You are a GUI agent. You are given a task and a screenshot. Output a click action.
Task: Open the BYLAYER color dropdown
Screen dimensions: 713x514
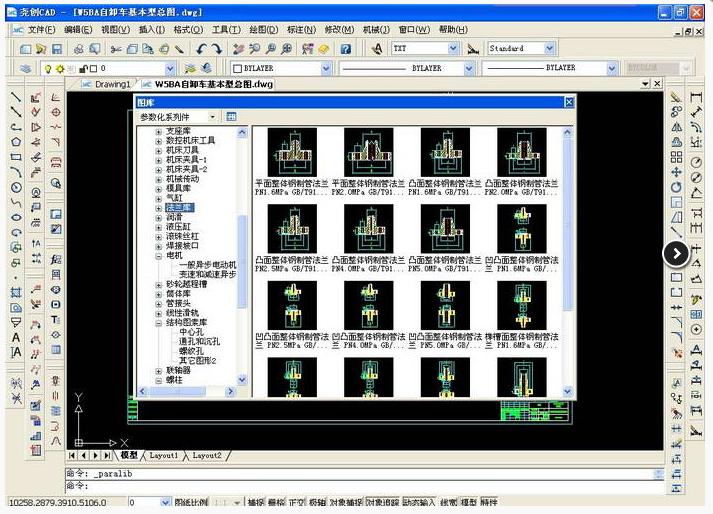point(326,68)
